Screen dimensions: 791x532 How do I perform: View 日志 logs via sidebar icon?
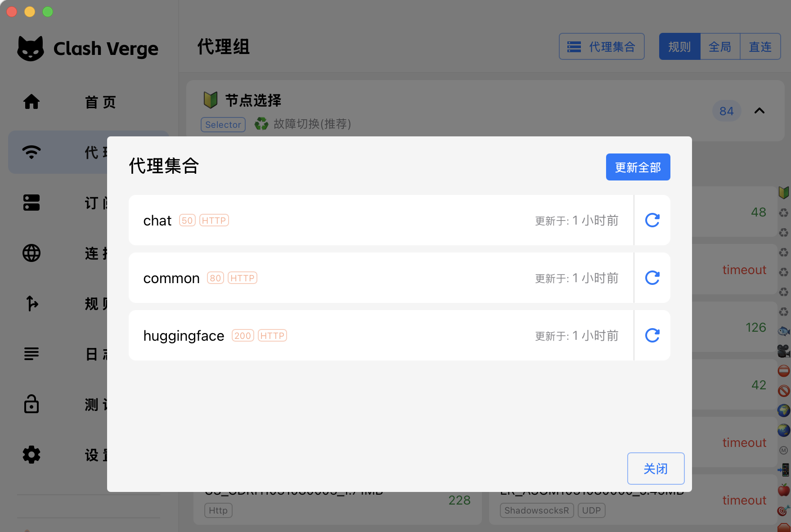coord(31,354)
